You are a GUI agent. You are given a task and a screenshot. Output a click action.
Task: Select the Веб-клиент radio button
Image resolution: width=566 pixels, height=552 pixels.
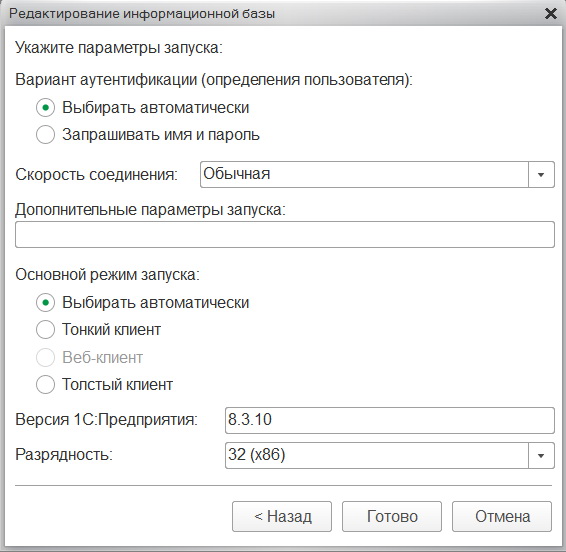45,357
